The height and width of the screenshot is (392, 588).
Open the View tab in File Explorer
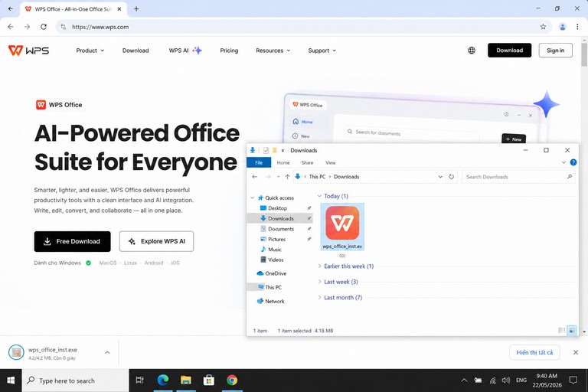coord(331,162)
